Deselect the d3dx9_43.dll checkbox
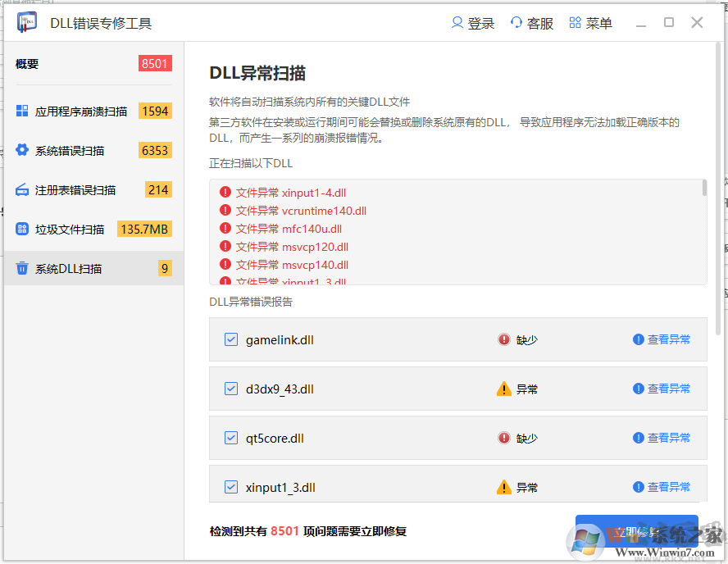 (230, 389)
